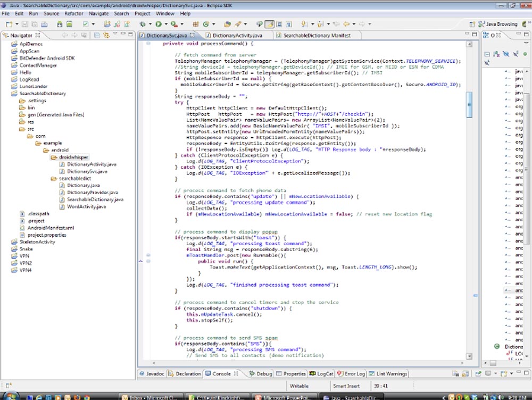Viewport: 532px width, 400px height.
Task: Click the Open Perspective icon
Action: pos(473,24)
